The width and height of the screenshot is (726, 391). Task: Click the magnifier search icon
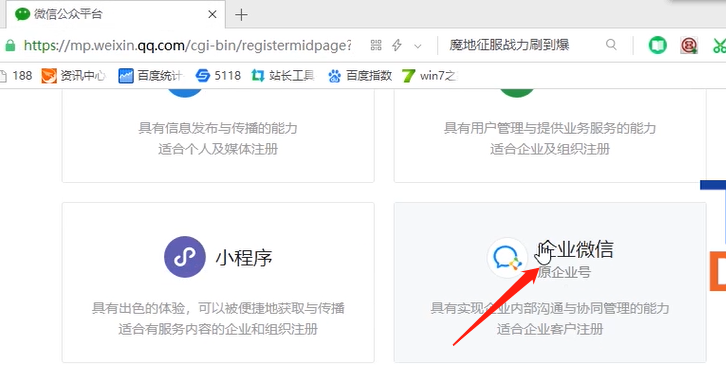coord(611,44)
